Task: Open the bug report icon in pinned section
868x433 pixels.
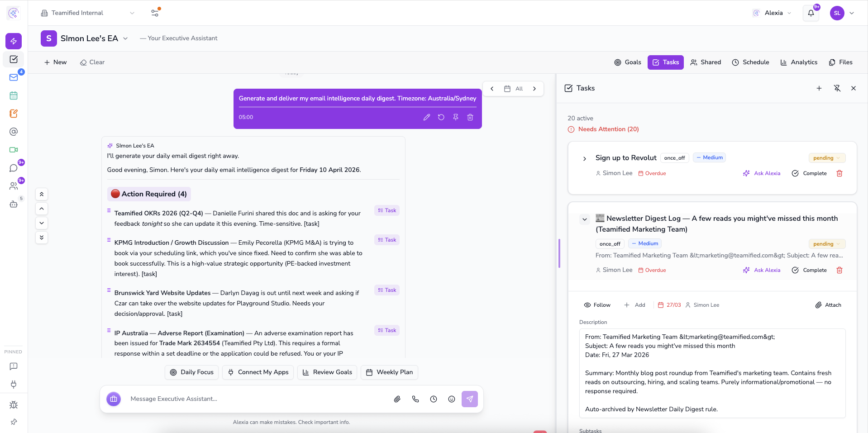Action: point(14,404)
